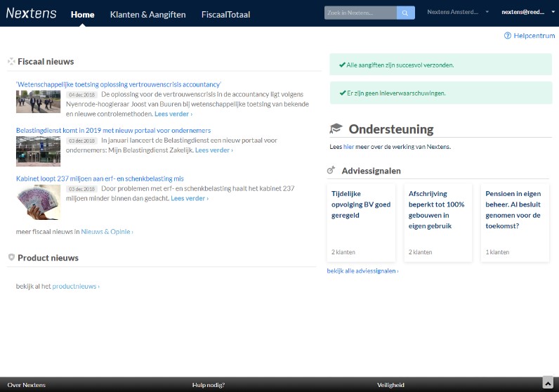Click the scroll-to-top arrow button

coord(548,383)
